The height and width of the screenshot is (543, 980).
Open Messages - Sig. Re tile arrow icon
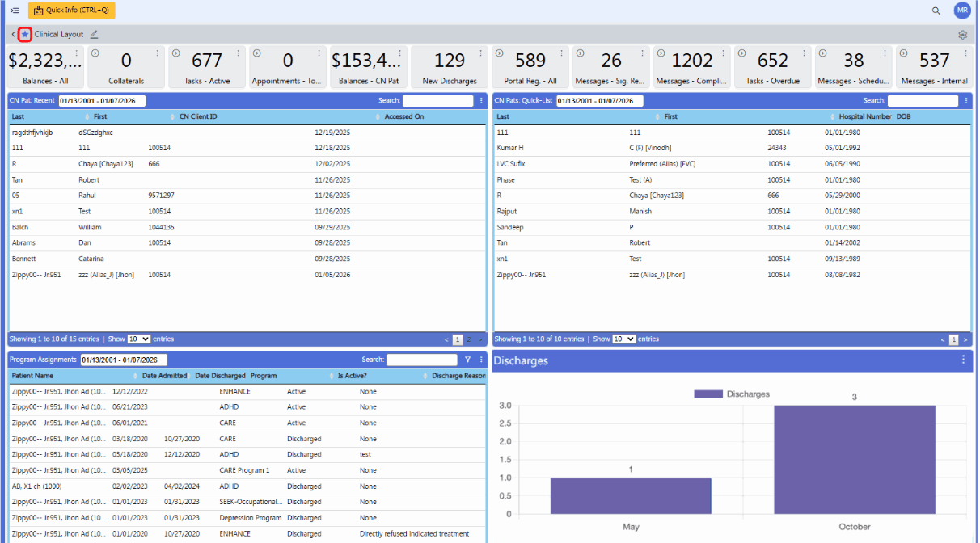(x=580, y=53)
